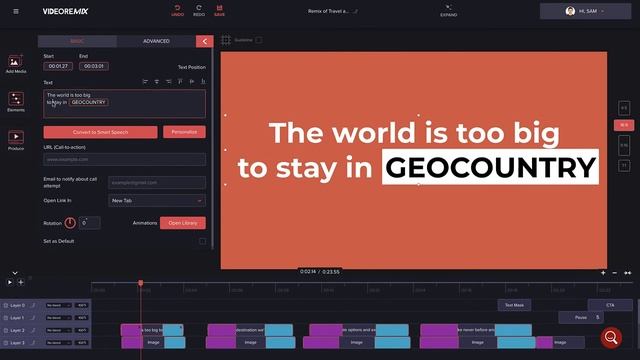Select the 4:3 aspect ratio
Viewport: 640px width, 360px height.
(624, 108)
